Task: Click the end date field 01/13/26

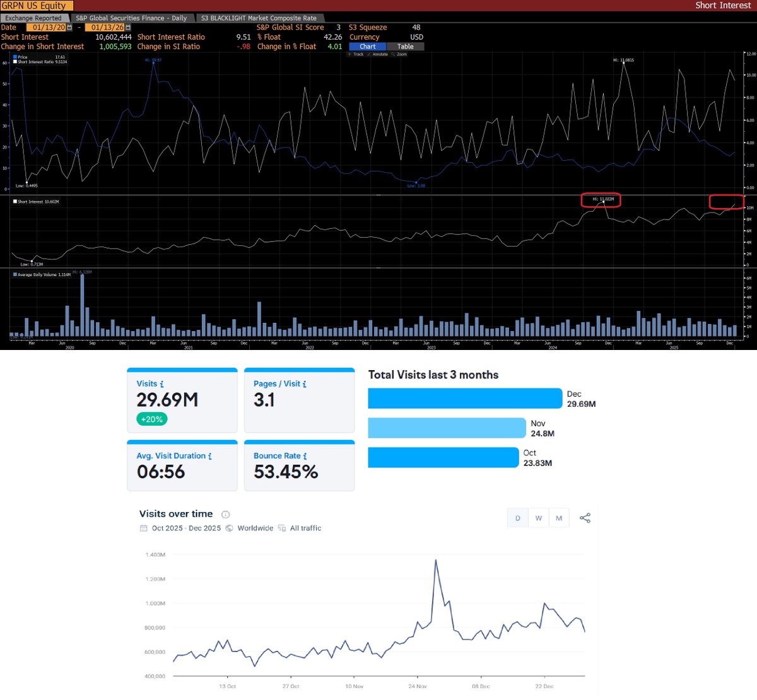Action: coord(105,28)
